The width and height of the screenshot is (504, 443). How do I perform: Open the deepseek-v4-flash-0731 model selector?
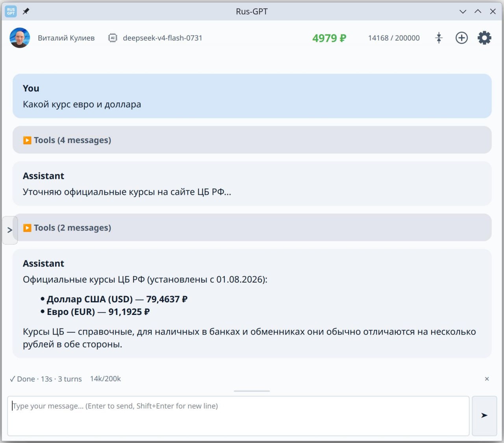click(163, 38)
